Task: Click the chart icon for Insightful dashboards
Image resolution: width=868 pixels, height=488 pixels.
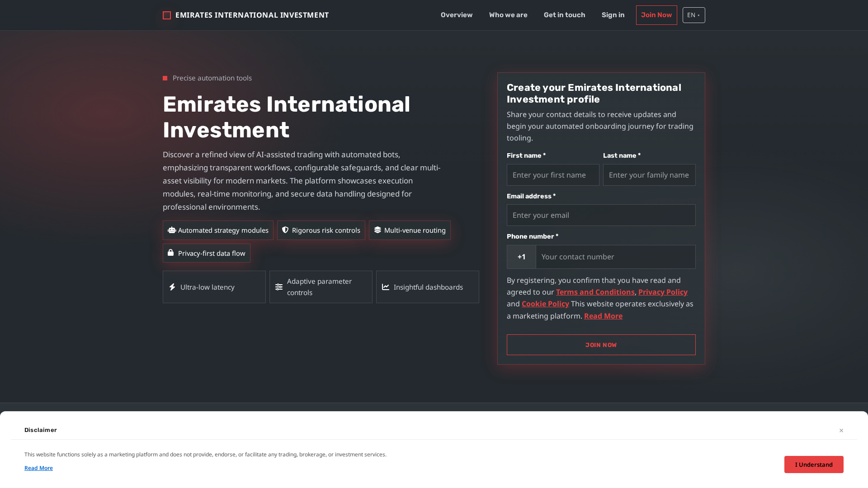Action: (386, 287)
